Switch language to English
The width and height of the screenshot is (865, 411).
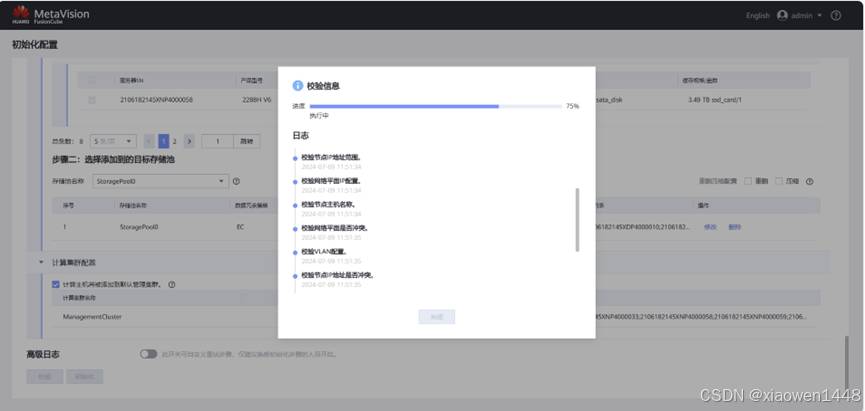tap(758, 15)
